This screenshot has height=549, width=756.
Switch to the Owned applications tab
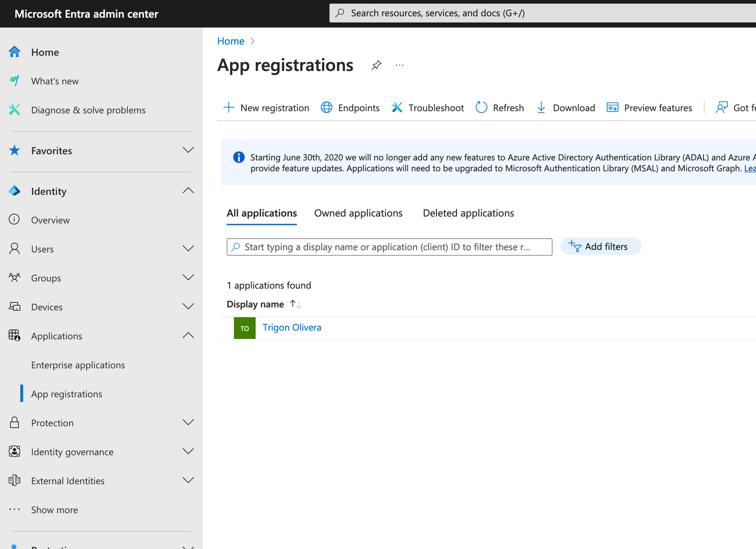pos(358,213)
